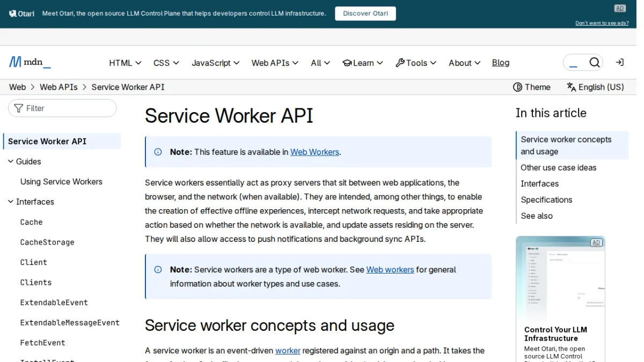Image resolution: width=644 pixels, height=362 pixels.
Task: Click the Web breadcrumb link
Action: [x=17, y=87]
